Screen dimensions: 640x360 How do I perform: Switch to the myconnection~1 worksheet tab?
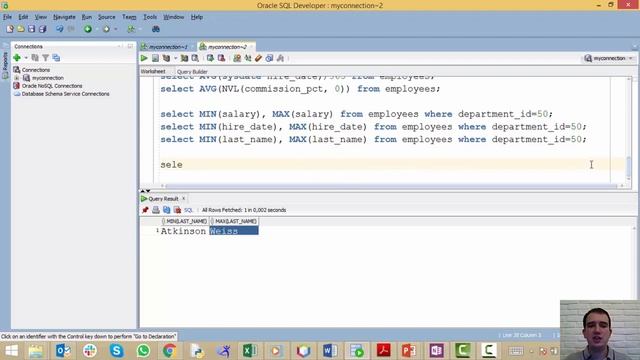pos(167,47)
